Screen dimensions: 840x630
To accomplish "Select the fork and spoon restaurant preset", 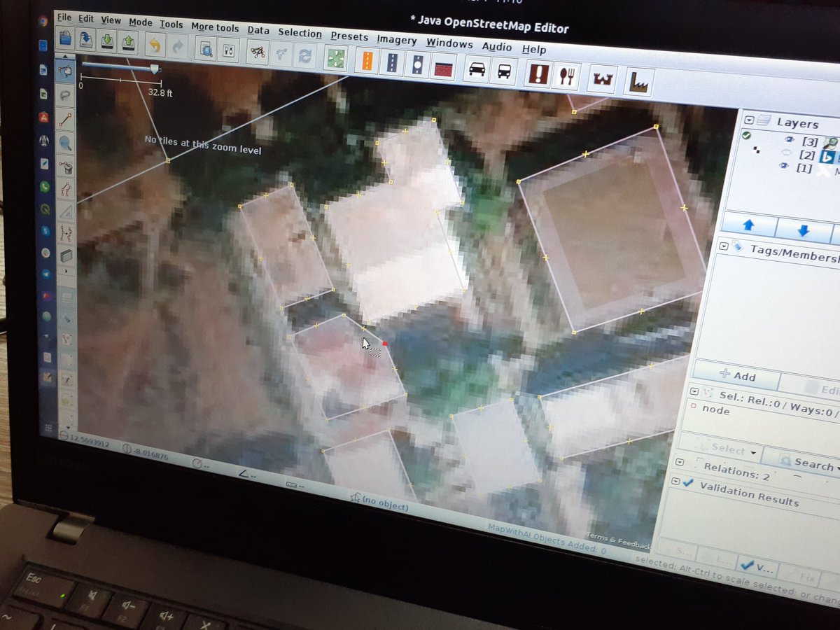I will tap(566, 76).
